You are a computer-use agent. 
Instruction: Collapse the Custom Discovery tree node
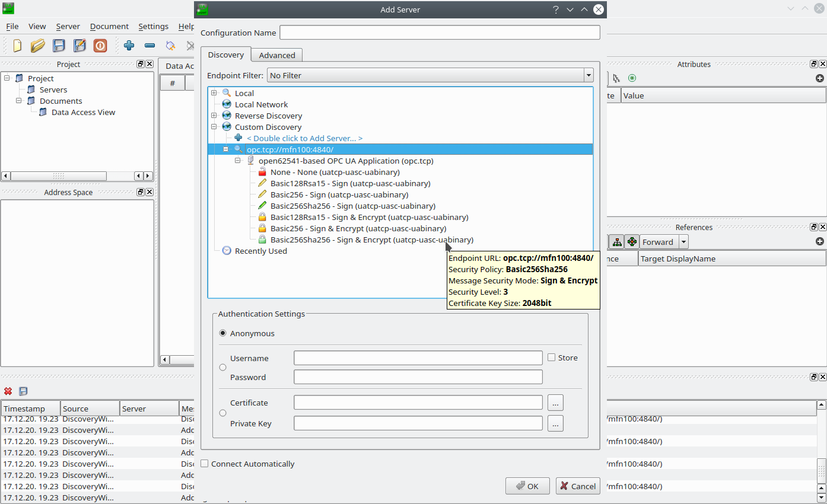tap(214, 127)
